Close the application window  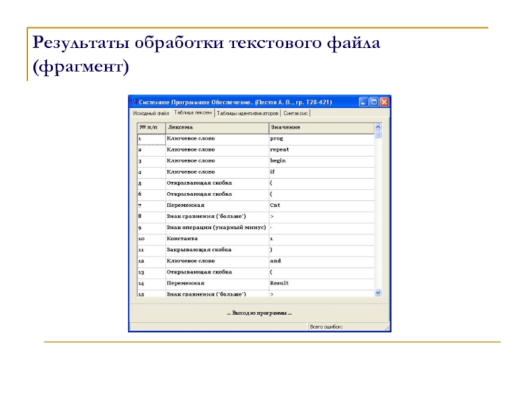[x=384, y=102]
